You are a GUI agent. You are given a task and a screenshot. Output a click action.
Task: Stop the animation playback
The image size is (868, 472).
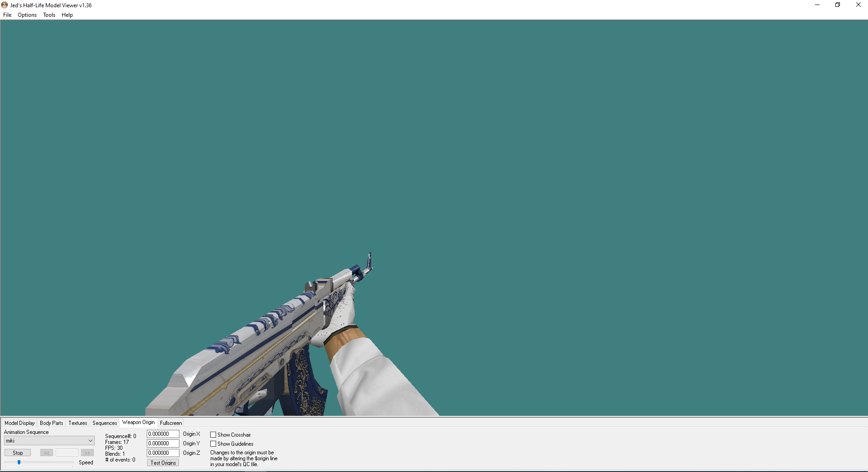coord(18,453)
